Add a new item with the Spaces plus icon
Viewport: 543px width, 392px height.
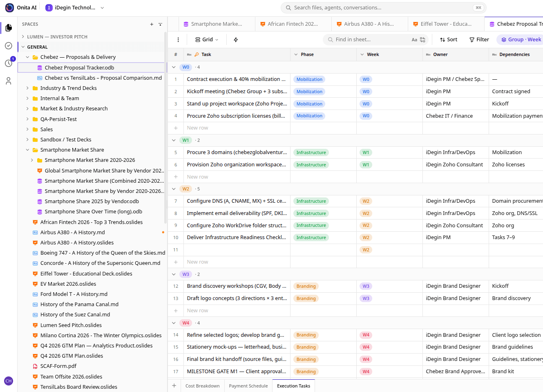pos(152,25)
